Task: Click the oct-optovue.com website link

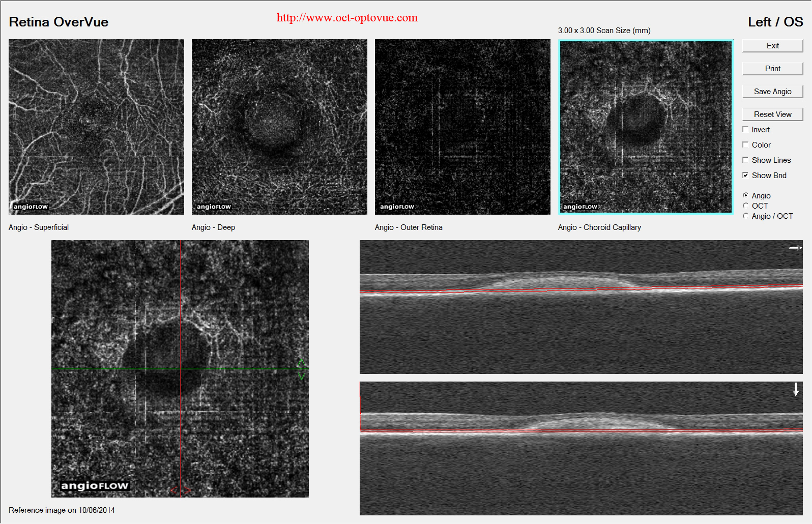Action: click(347, 18)
